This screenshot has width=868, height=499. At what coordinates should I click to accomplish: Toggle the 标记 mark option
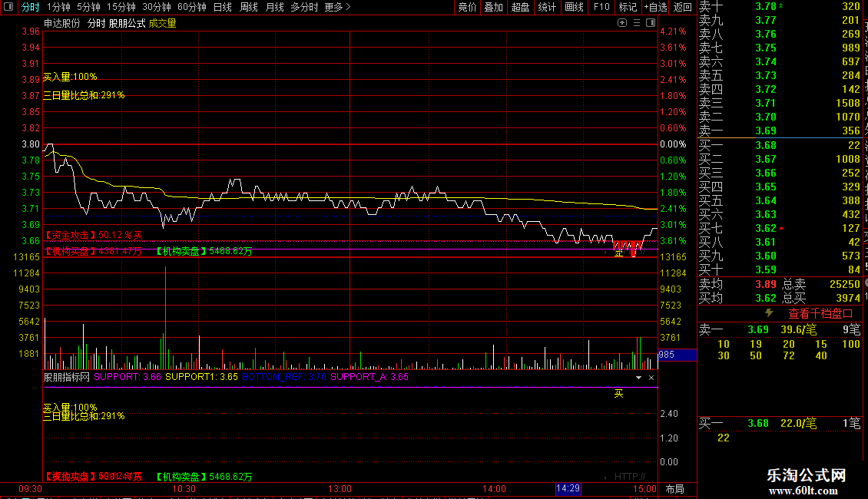click(x=628, y=7)
